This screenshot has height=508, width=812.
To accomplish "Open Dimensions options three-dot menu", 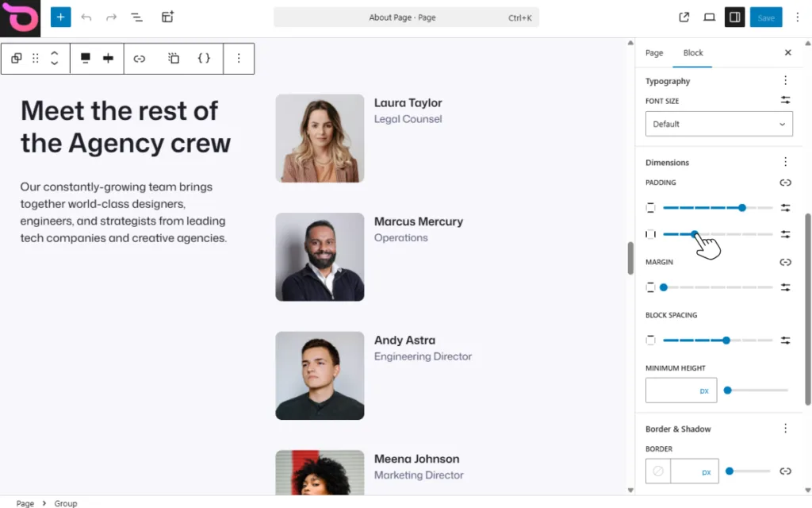I will tap(785, 162).
